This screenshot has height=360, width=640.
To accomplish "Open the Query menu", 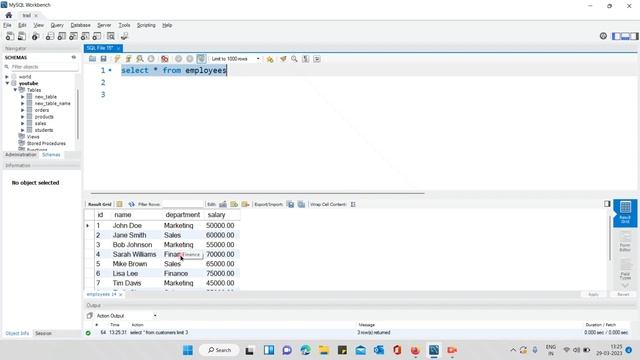I will pos(57,25).
